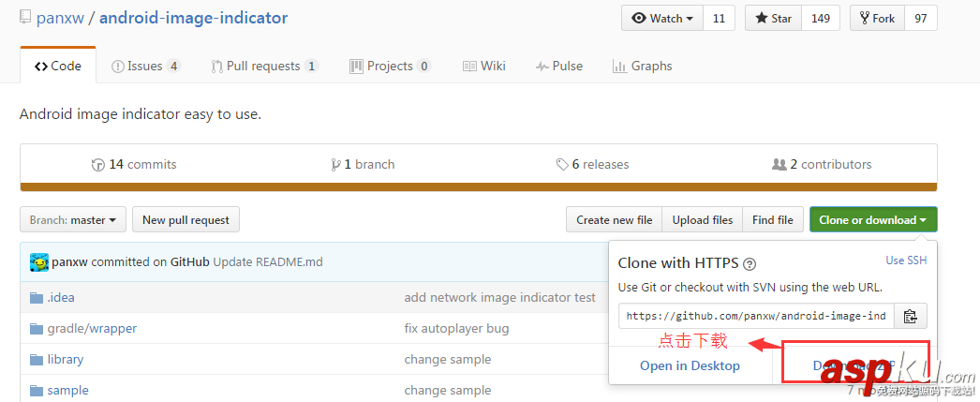Copy clone URL with clipboard icon

tap(910, 317)
